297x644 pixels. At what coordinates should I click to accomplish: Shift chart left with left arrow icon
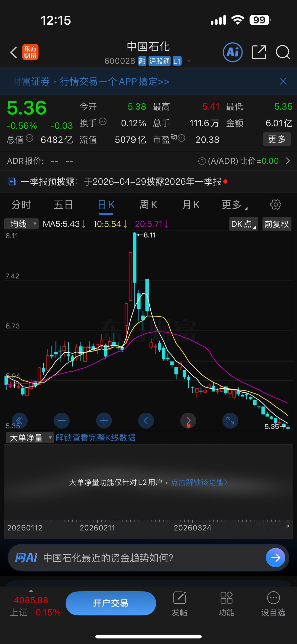(146, 420)
